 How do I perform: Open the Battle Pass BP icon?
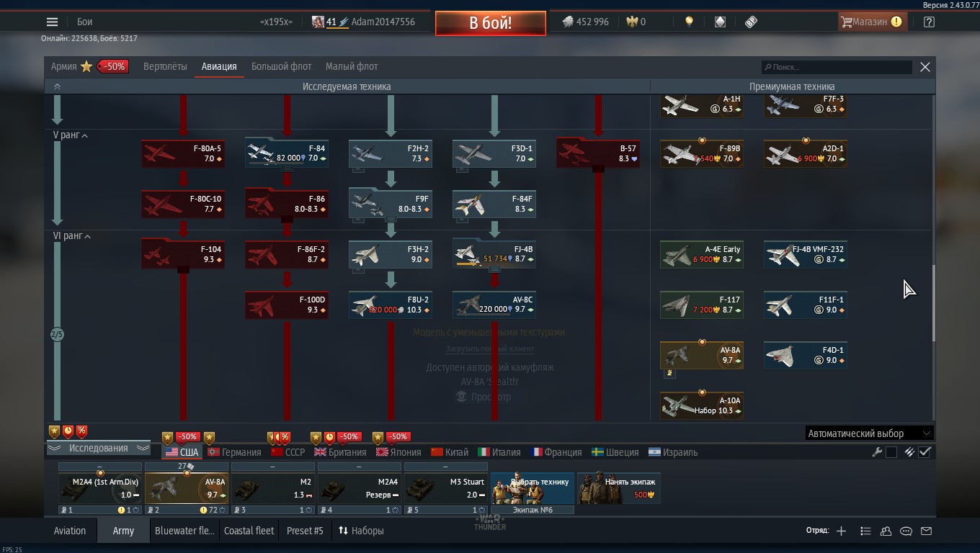pos(751,22)
